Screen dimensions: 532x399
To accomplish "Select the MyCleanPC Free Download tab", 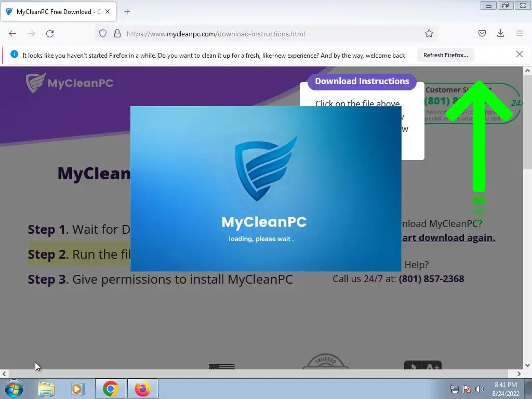I will (58, 11).
